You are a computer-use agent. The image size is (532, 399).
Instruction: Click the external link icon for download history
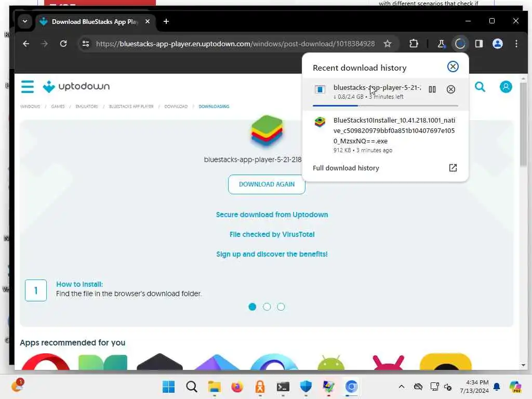[x=453, y=168]
